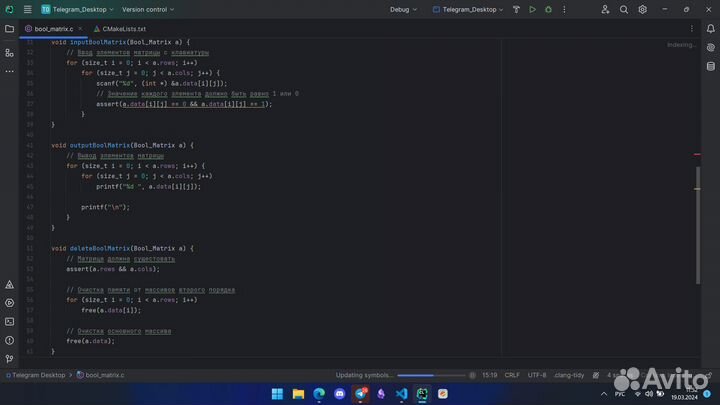Viewport: 720px width, 405px height.
Task: Click the deleteBoolMatrix function name
Action: coord(100,248)
